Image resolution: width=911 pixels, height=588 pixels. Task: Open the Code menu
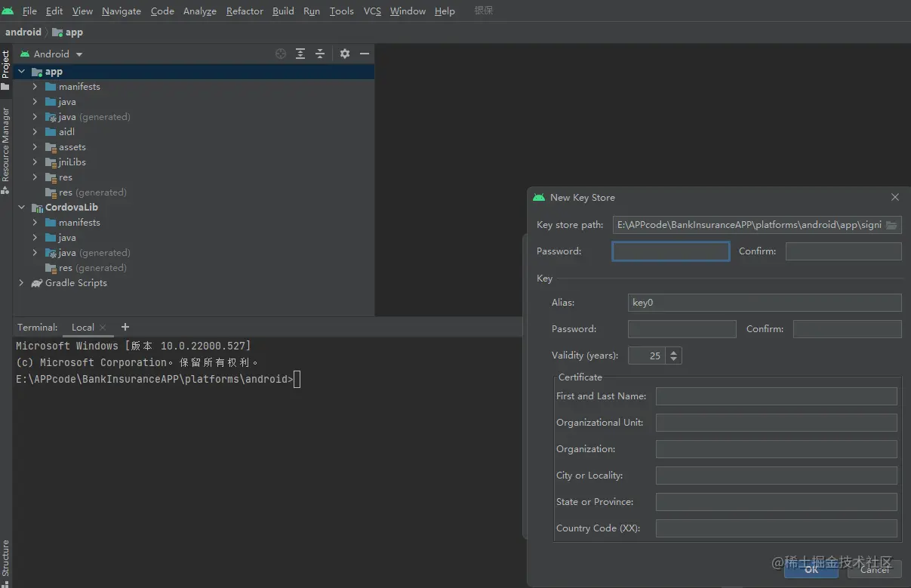162,11
